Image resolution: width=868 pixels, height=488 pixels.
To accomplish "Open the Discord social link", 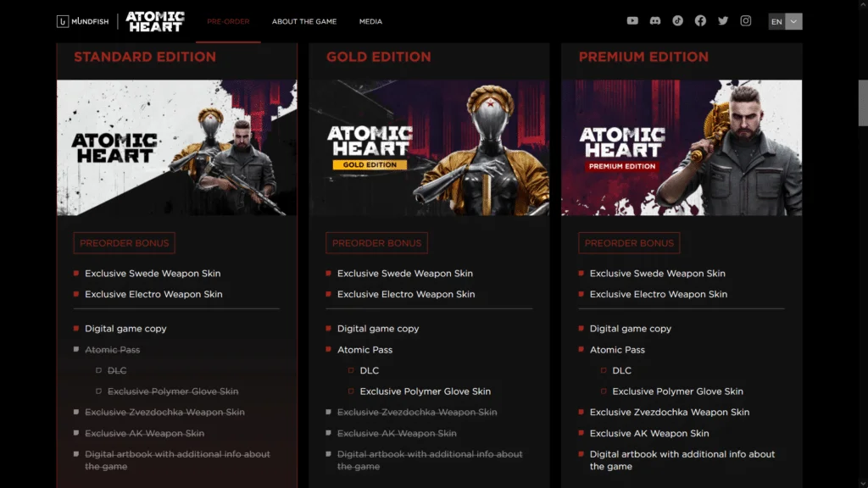I will click(655, 21).
